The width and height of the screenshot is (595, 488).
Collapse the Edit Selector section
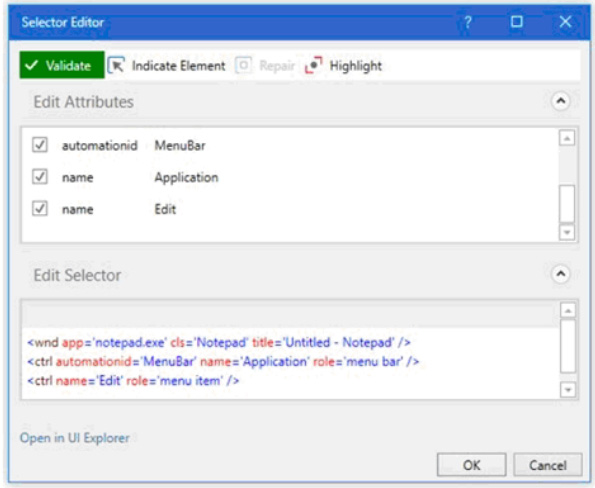click(x=560, y=274)
